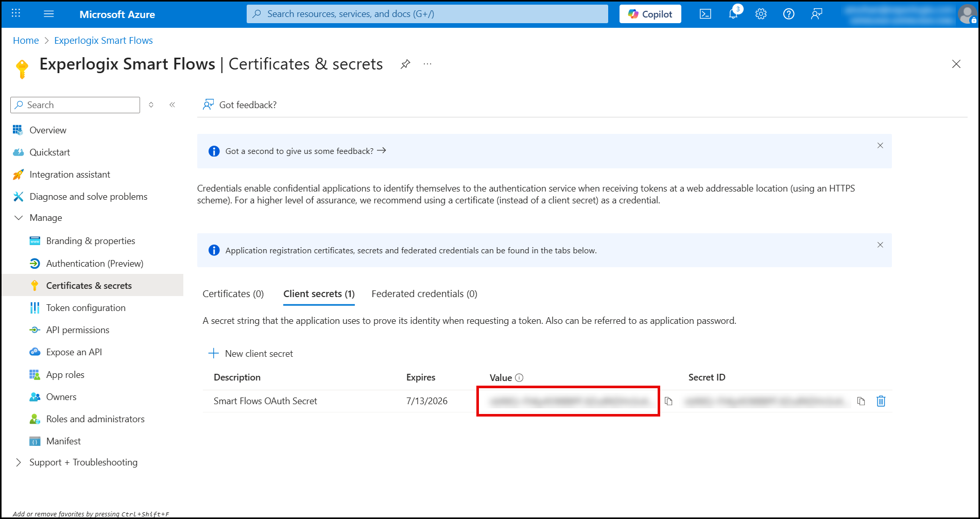This screenshot has width=980, height=519.
Task: Open the portal hamburger menu
Action: [49, 14]
